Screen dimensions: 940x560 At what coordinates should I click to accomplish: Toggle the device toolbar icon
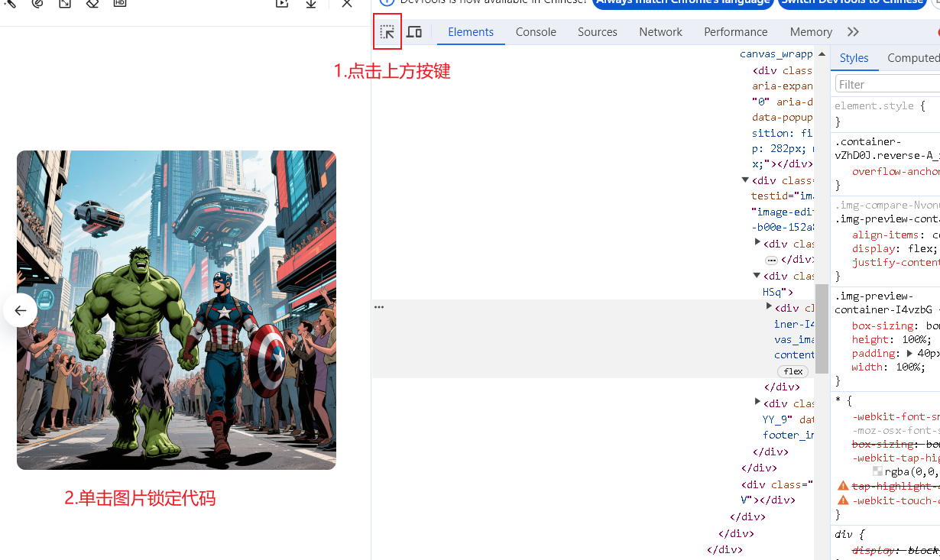coord(414,32)
